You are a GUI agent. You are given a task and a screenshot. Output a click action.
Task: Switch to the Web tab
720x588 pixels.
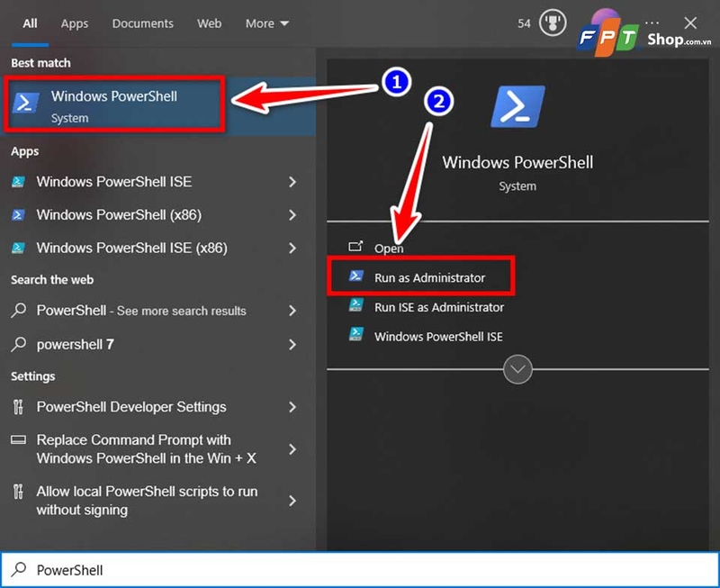[210, 23]
